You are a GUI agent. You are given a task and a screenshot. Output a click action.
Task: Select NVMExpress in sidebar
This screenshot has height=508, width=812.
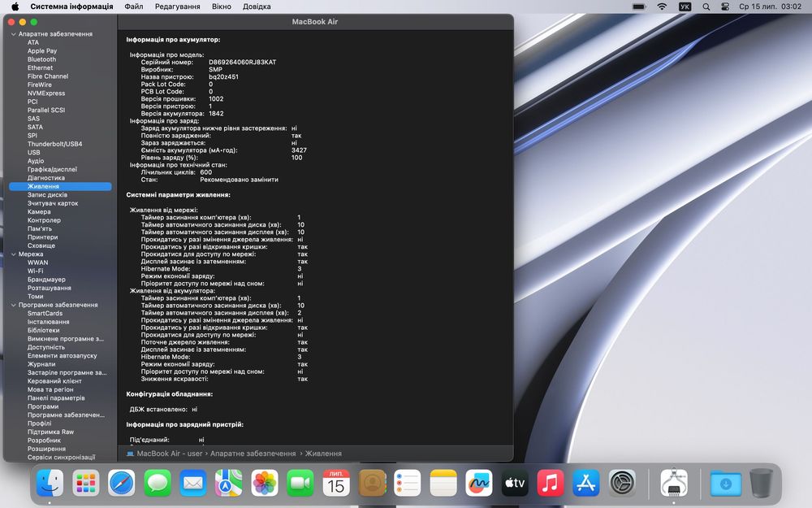tap(46, 93)
